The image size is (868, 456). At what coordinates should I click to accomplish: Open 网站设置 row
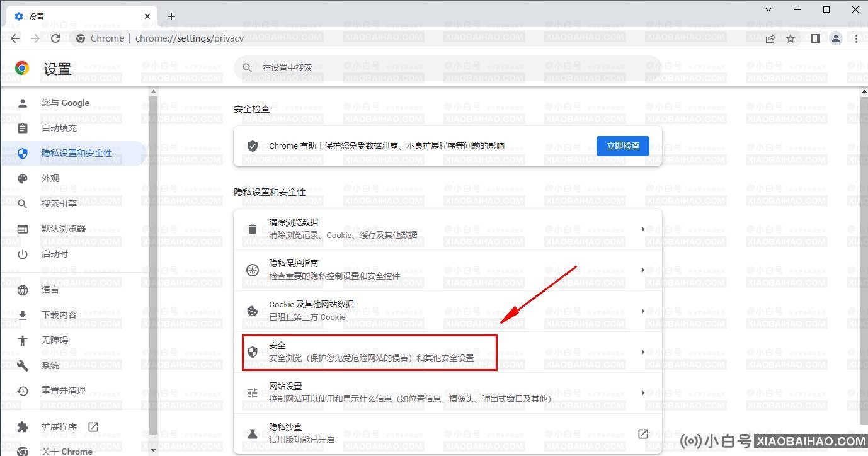tap(447, 393)
